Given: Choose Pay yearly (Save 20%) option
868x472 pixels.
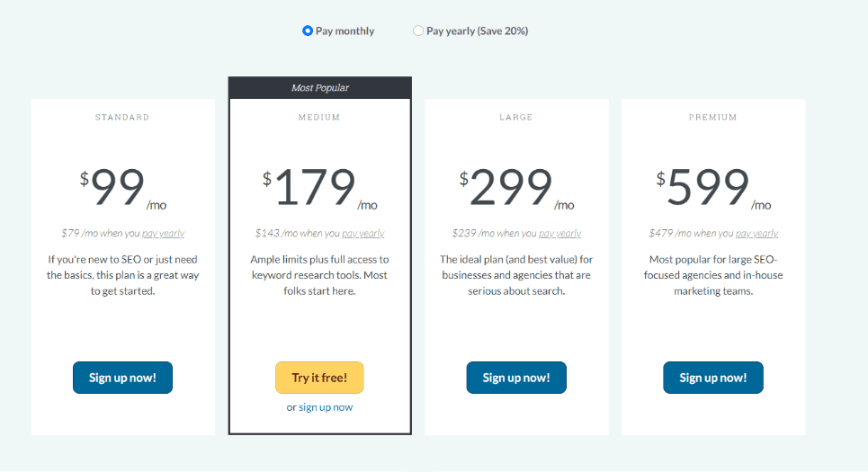Looking at the screenshot, I should point(418,31).
